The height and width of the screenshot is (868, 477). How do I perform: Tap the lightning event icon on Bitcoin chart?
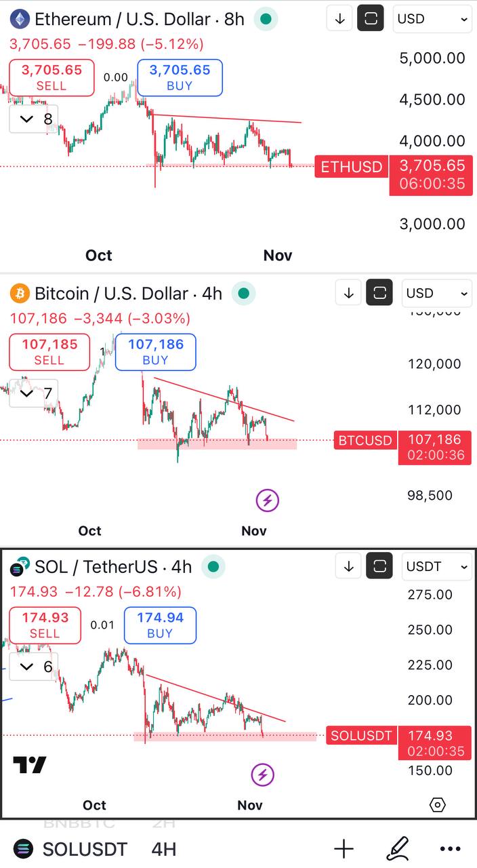(267, 500)
